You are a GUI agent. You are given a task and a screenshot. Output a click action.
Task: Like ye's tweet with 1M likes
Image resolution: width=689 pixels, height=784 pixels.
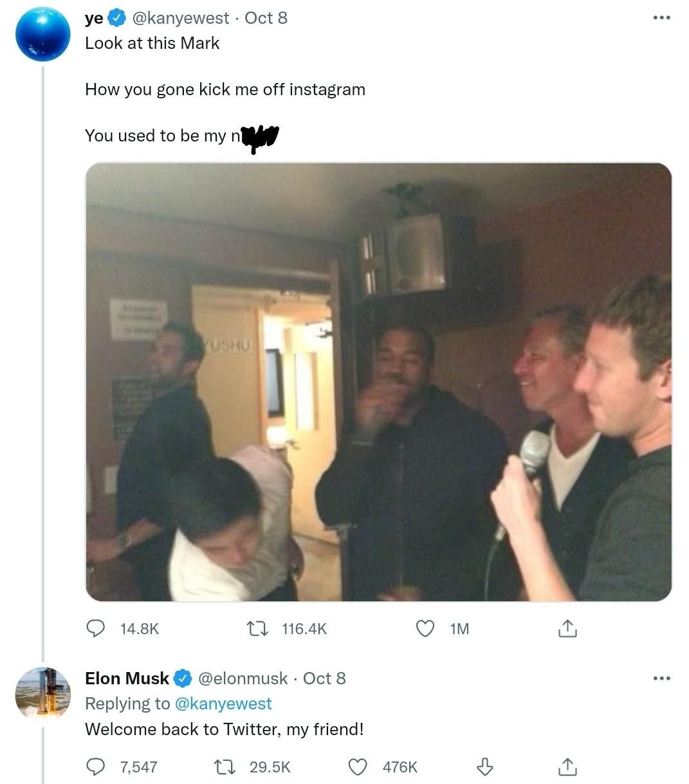pyautogui.click(x=425, y=628)
